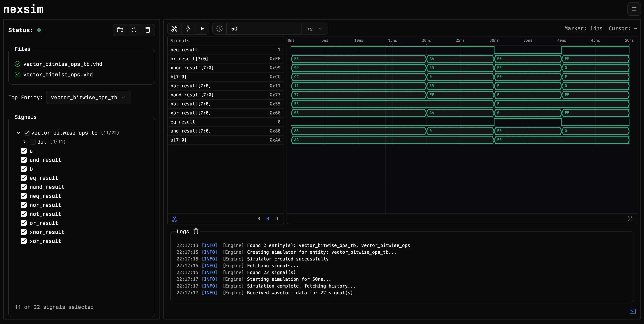This screenshot has height=324, width=644.
Task: Switch radix to binary with the B button
Action: [x=259, y=219]
